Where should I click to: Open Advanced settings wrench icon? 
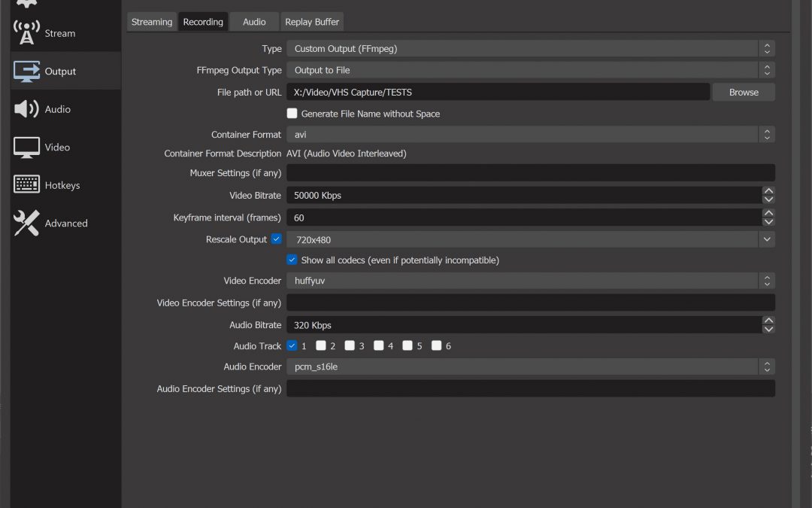(x=27, y=223)
